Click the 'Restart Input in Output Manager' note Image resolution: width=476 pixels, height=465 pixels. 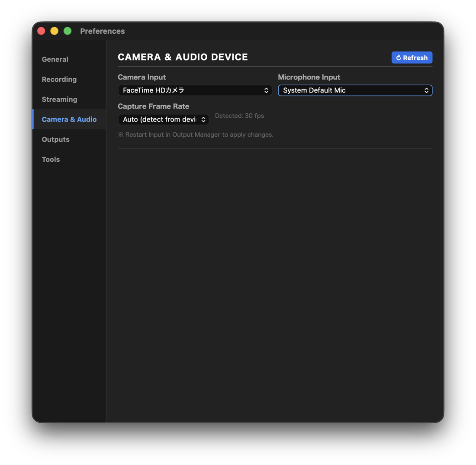pos(196,135)
